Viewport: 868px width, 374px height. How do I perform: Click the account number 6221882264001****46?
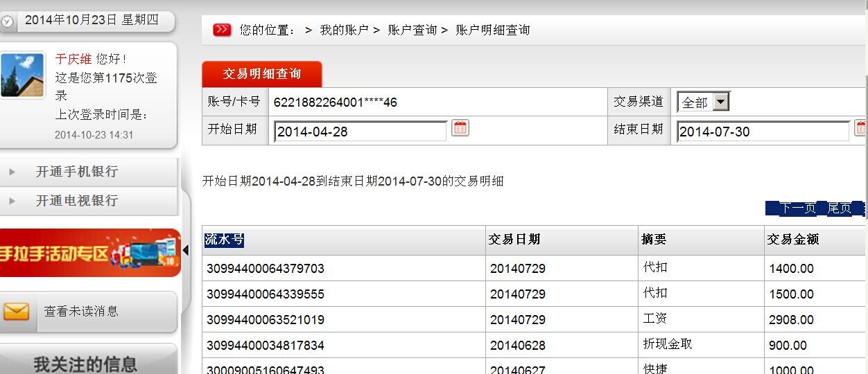coord(336,103)
